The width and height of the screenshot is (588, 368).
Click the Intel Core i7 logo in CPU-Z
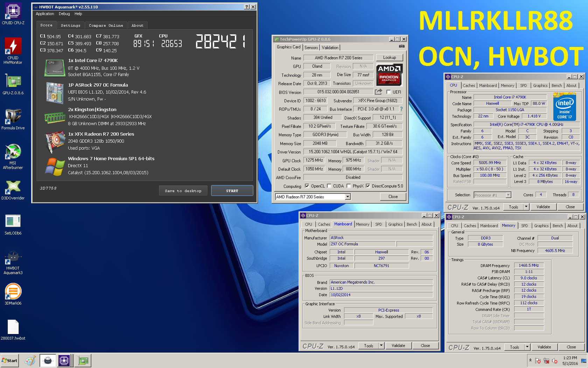[x=565, y=107]
